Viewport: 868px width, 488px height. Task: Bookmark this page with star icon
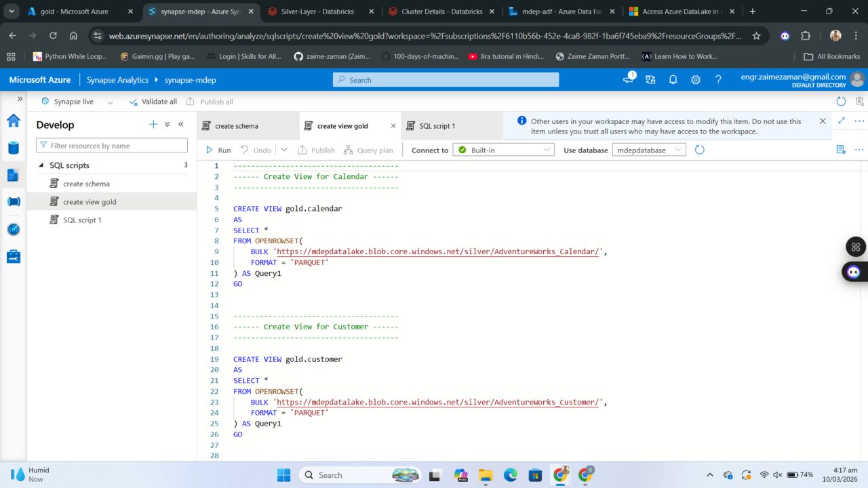click(x=757, y=36)
